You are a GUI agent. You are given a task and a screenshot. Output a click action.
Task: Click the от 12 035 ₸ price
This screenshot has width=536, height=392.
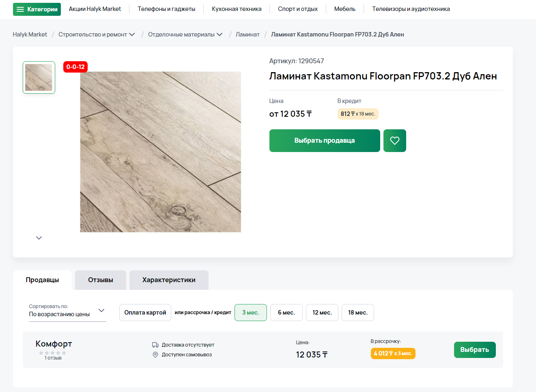(291, 114)
